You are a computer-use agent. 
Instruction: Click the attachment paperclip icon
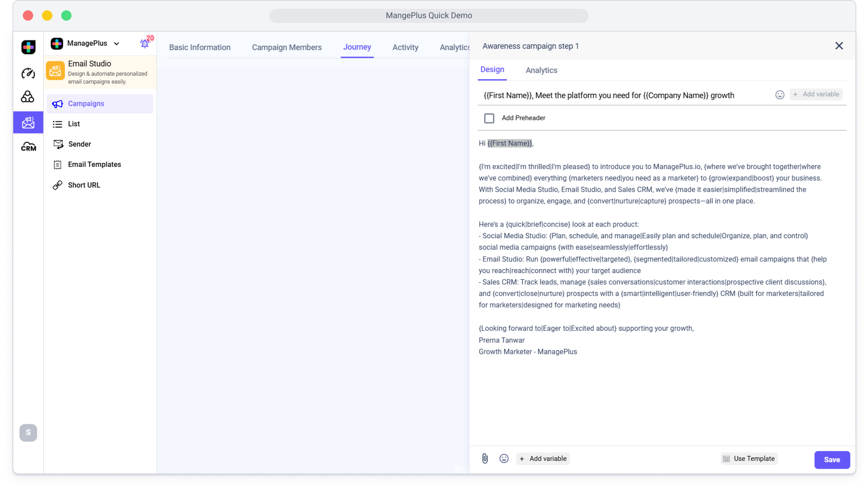485,459
